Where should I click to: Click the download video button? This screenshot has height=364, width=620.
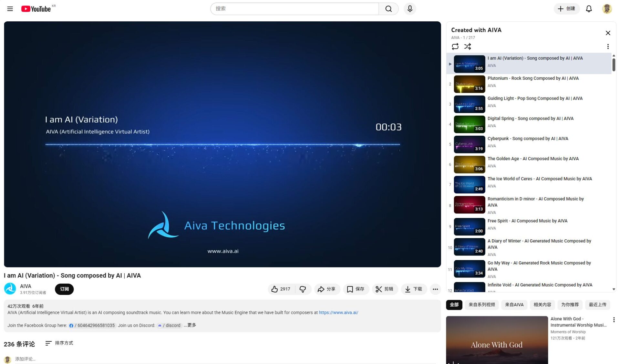click(414, 289)
